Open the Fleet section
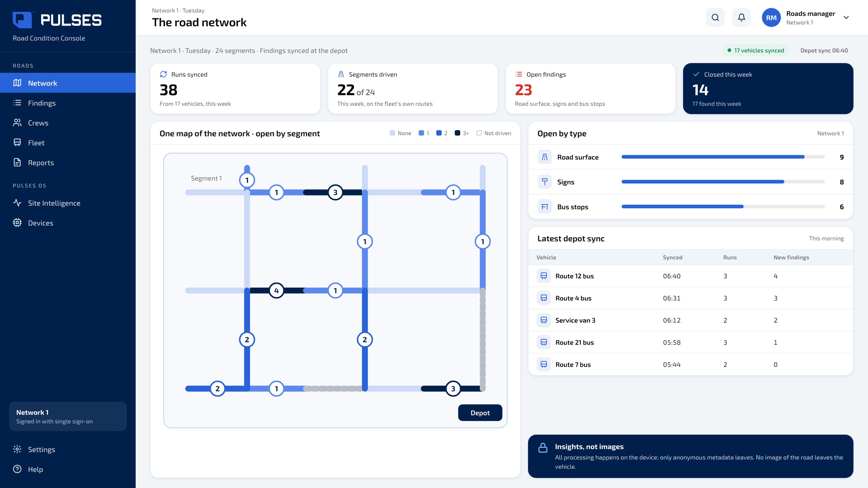868x488 pixels. click(x=68, y=142)
